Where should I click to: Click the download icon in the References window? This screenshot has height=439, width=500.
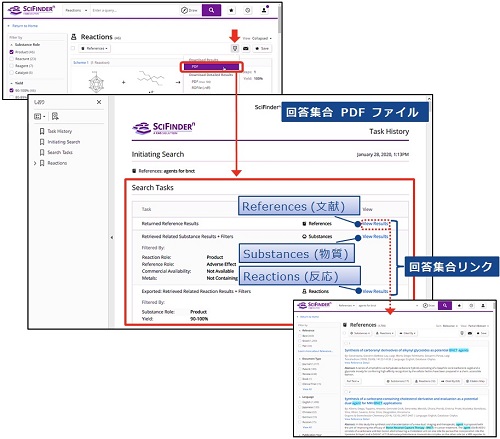pos(462,333)
